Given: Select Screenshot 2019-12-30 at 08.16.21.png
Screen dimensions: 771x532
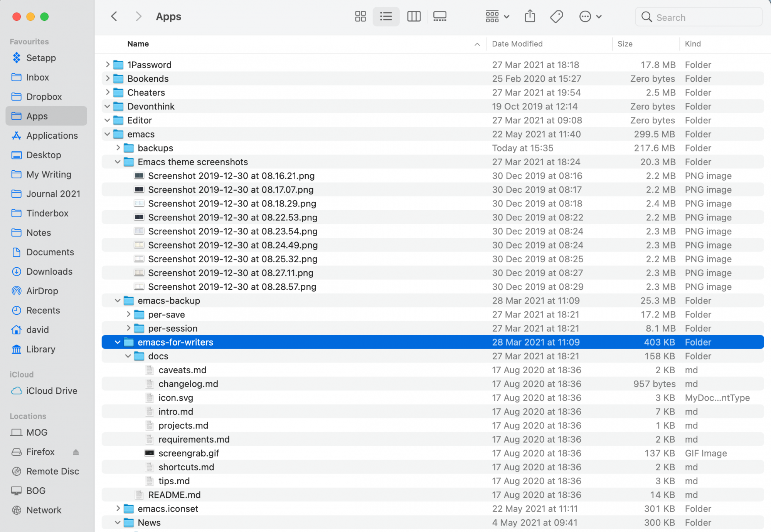Looking at the screenshot, I should [x=433, y=176].
